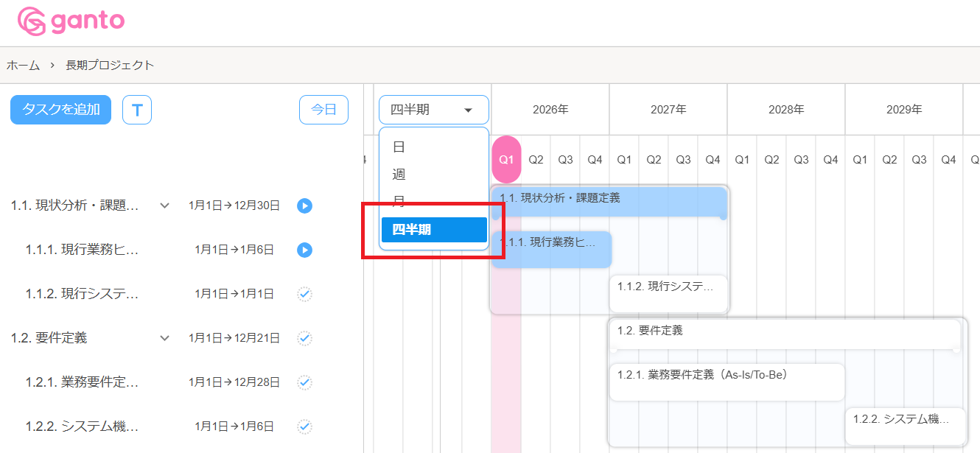Click the T text tool button

[137, 109]
